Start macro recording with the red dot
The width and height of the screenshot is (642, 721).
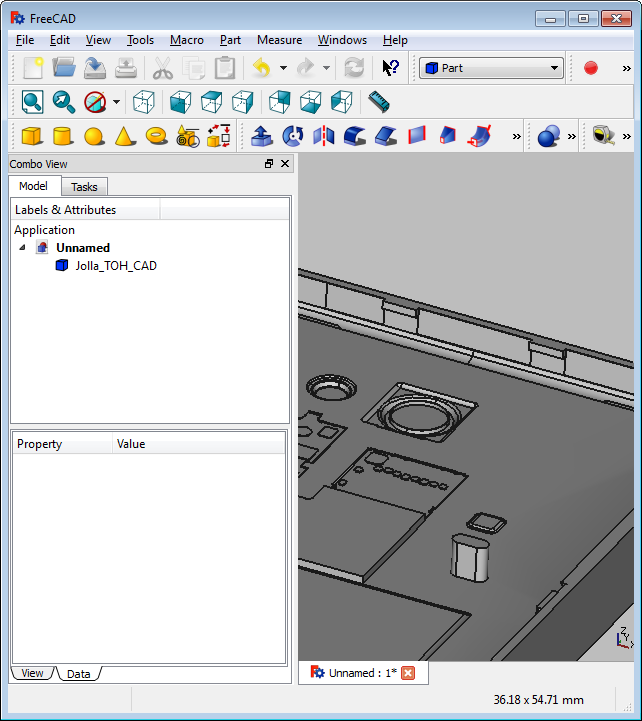[x=590, y=68]
